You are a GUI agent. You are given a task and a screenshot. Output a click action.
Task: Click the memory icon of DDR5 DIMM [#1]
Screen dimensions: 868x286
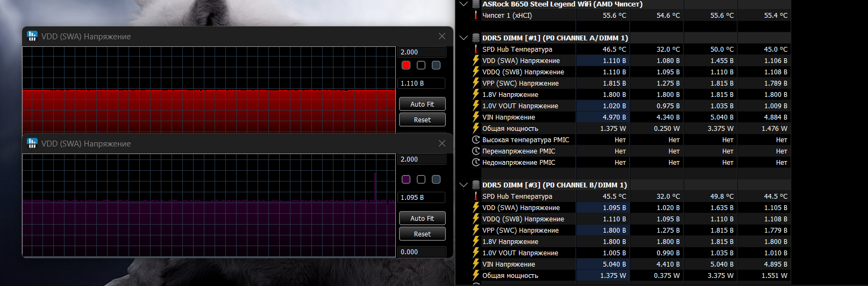click(x=476, y=38)
